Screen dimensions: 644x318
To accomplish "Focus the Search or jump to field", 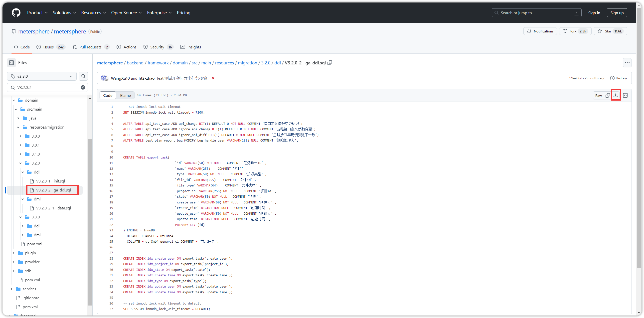I will click(x=536, y=13).
